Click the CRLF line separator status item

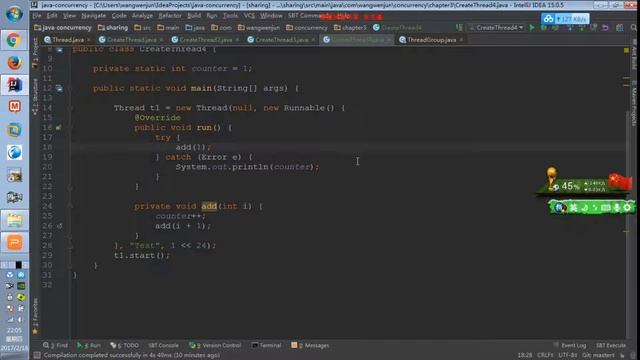point(545,356)
